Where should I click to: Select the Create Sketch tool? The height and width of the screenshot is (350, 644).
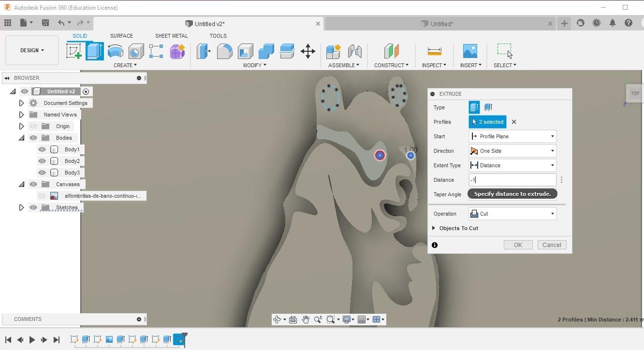74,51
